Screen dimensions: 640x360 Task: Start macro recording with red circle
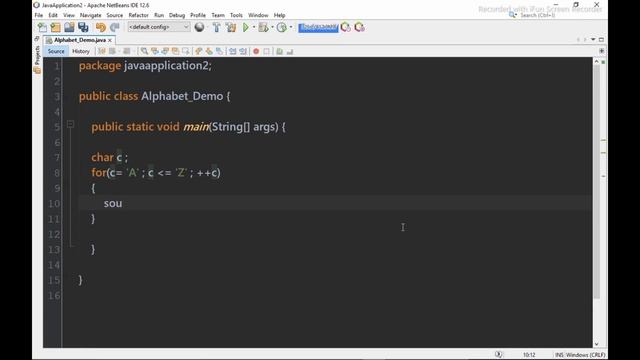tap(256, 51)
